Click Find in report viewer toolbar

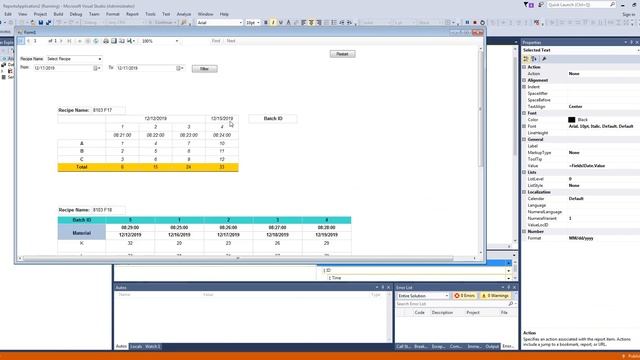[x=216, y=41]
